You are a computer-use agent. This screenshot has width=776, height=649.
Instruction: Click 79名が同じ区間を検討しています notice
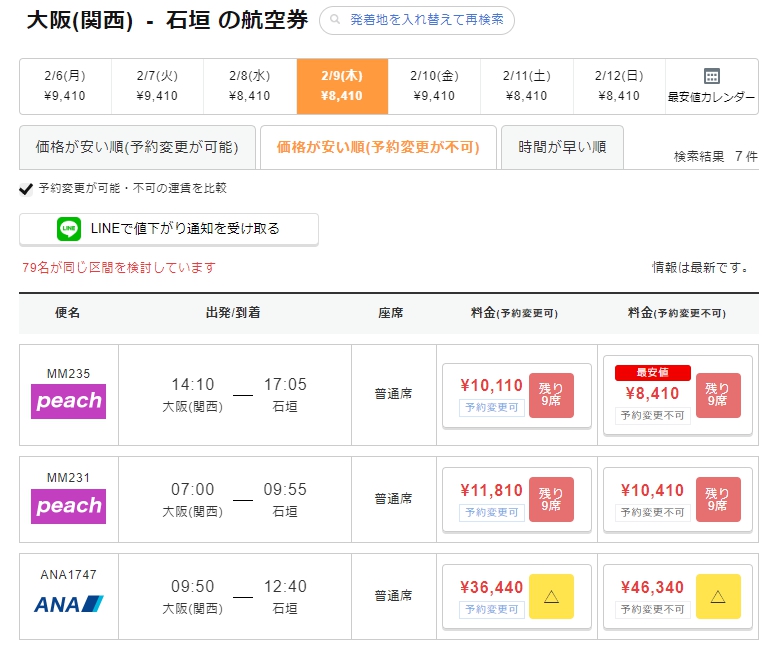[x=119, y=268]
